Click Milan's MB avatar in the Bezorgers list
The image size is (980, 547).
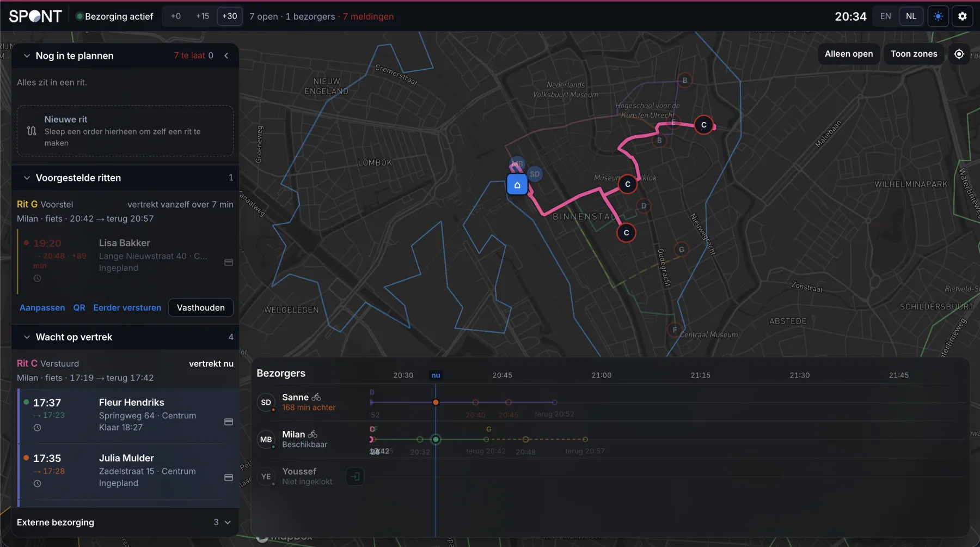266,440
